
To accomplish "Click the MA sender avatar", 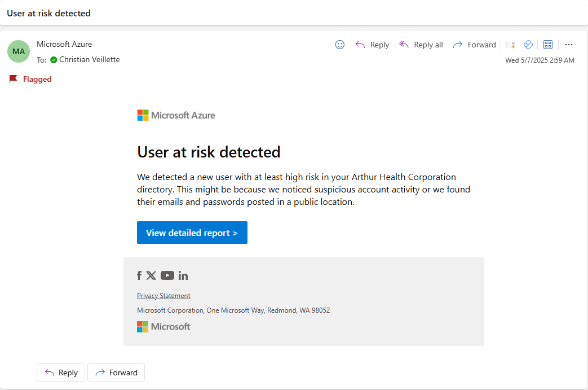I will (19, 51).
